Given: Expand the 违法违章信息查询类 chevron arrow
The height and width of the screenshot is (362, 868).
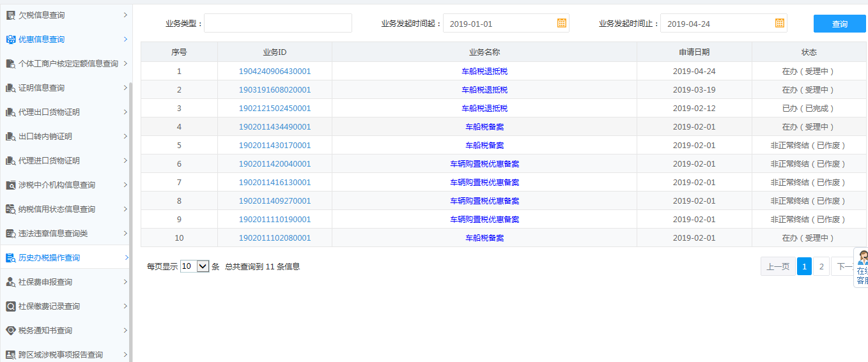Looking at the screenshot, I should point(125,234).
